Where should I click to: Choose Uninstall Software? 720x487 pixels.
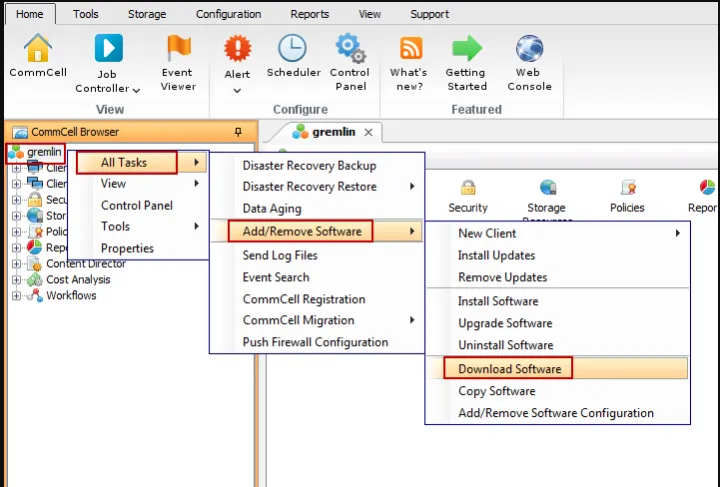557,345
